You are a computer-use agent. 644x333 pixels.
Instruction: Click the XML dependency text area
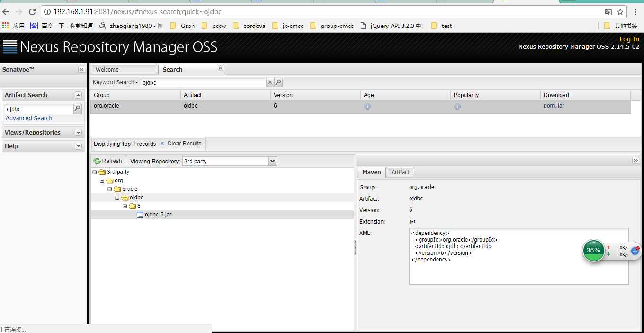519,256
